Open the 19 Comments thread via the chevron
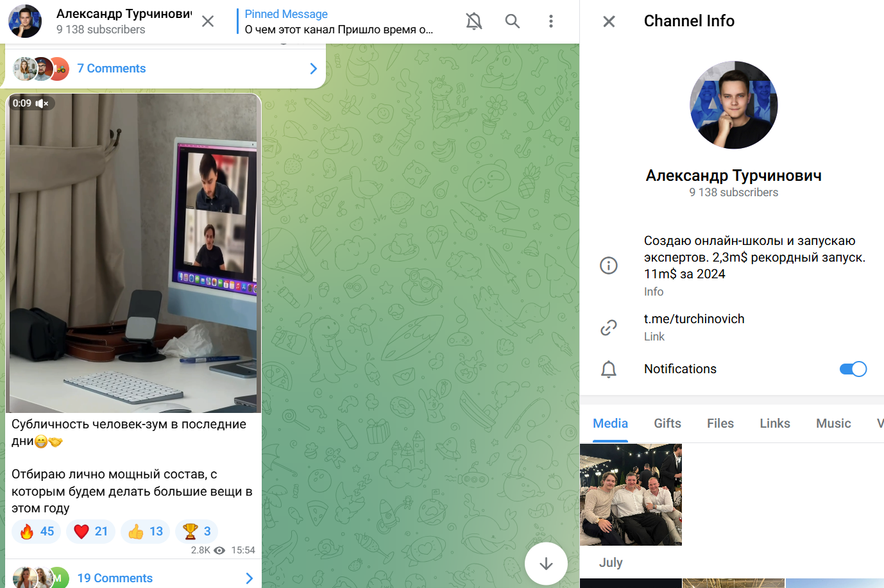Screen dimensions: 884x588 tap(249, 578)
